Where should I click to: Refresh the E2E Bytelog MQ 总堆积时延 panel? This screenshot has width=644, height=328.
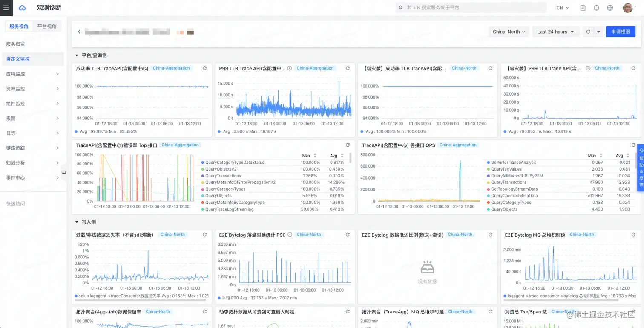pyautogui.click(x=634, y=235)
